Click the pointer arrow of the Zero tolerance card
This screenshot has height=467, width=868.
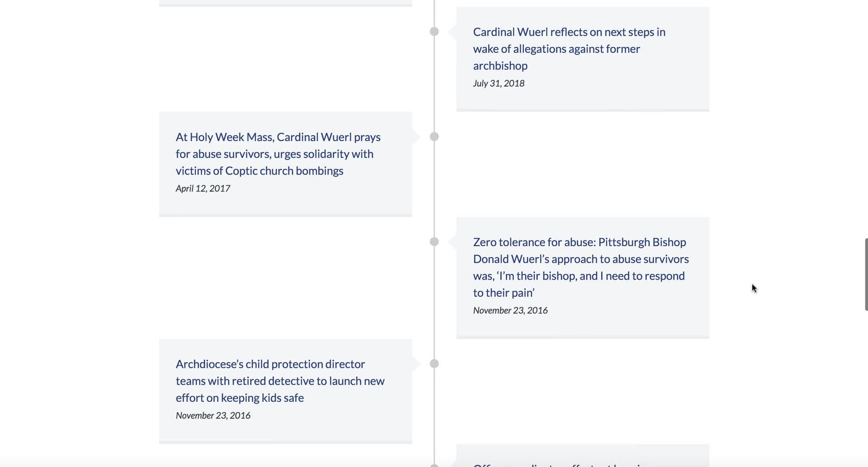[x=452, y=242]
